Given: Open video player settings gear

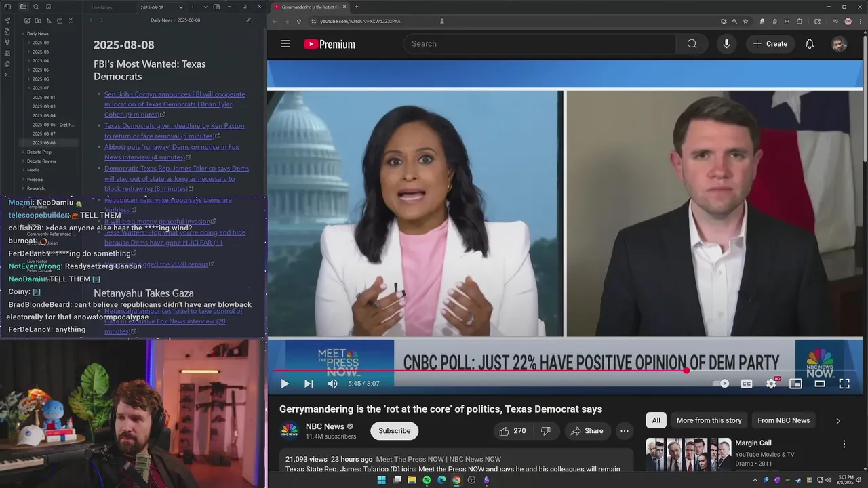Looking at the screenshot, I should point(771,384).
